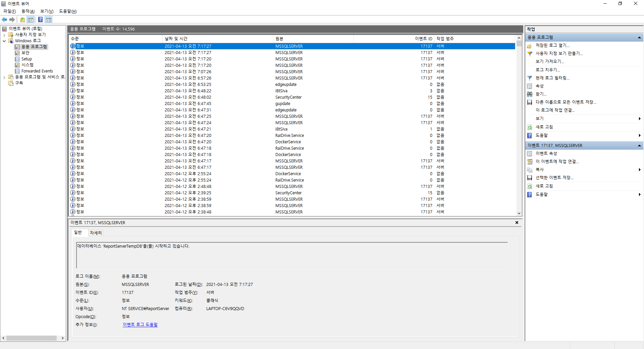Open the 이벤트 로그 도움말 link
Screen dimensions: 644x349
(140, 325)
